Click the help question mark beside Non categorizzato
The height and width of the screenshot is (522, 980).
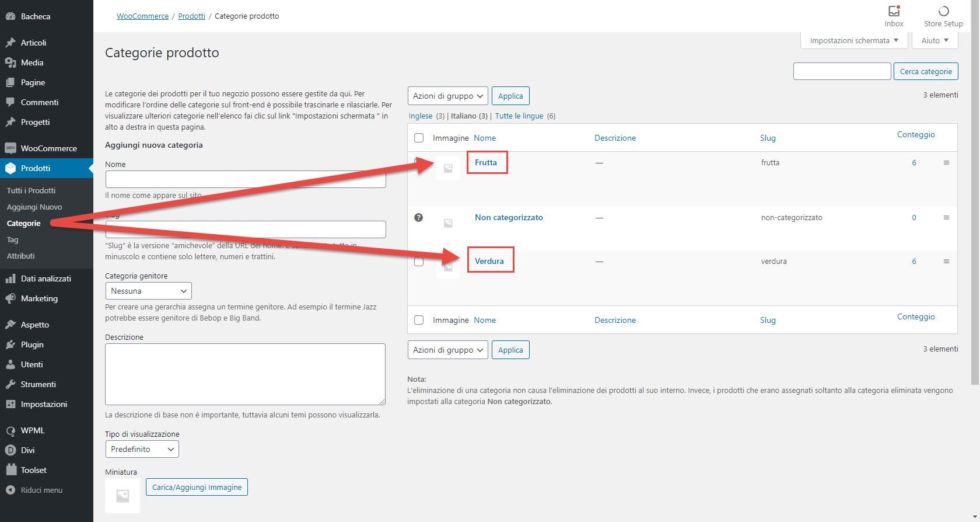418,218
